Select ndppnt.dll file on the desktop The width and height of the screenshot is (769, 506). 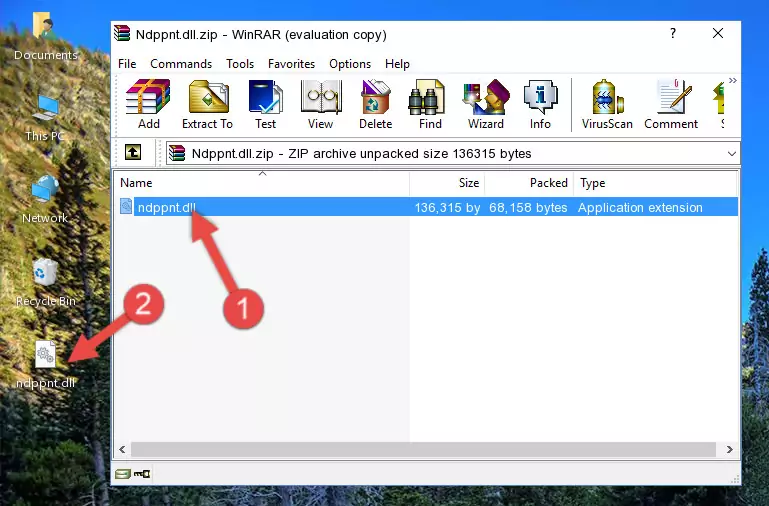point(45,365)
